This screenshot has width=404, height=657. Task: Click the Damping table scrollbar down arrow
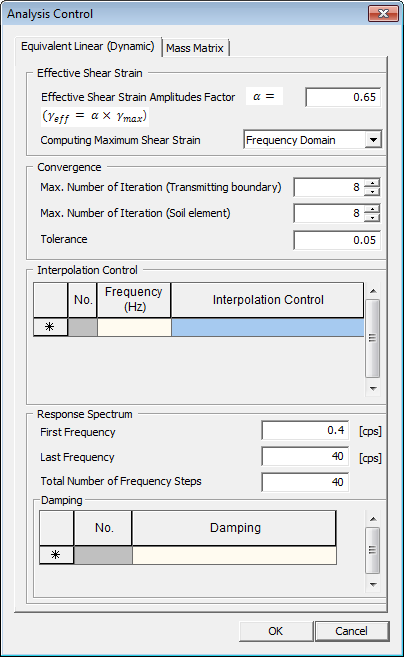pos(373,585)
